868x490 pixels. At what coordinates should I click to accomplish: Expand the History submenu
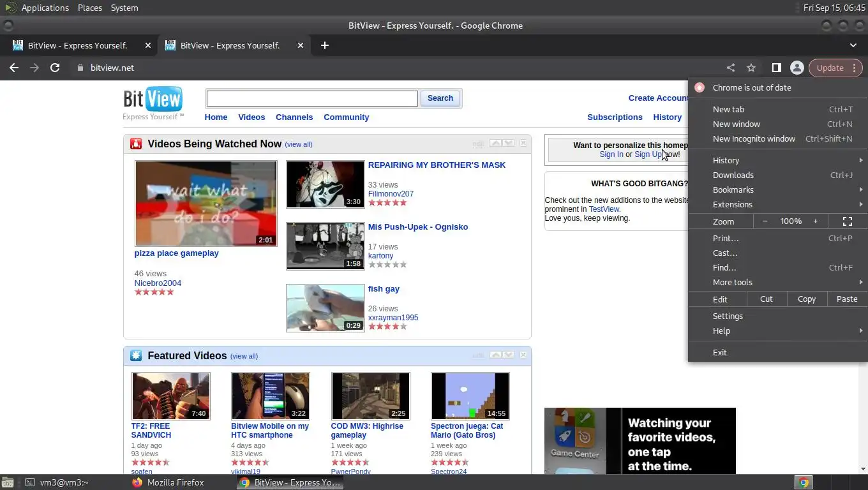778,160
